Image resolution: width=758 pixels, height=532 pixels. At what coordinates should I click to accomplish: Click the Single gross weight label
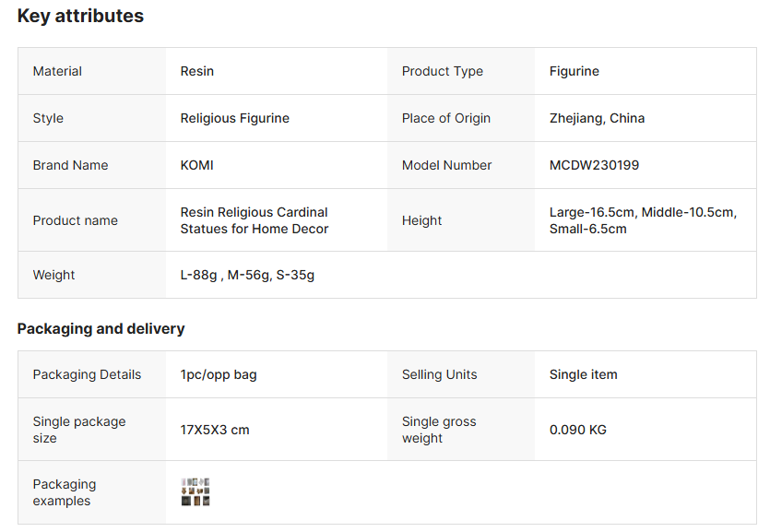(x=438, y=430)
